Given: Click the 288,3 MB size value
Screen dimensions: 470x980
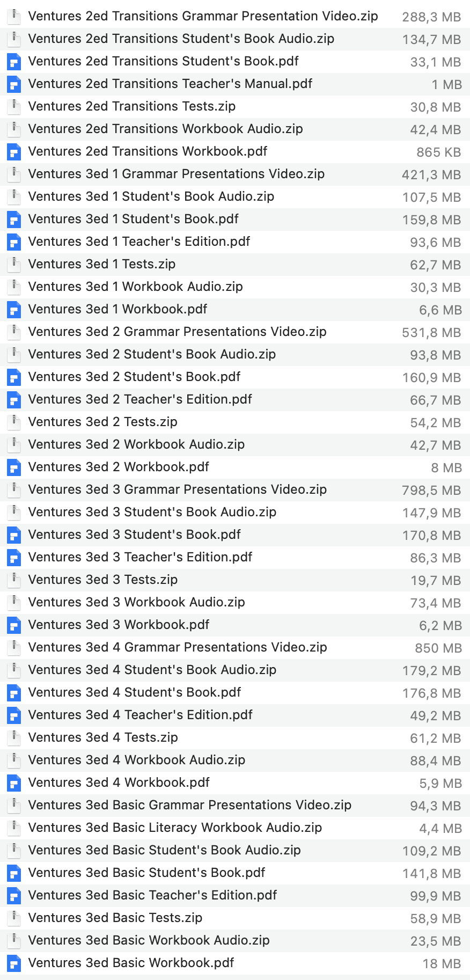Looking at the screenshot, I should (431, 17).
